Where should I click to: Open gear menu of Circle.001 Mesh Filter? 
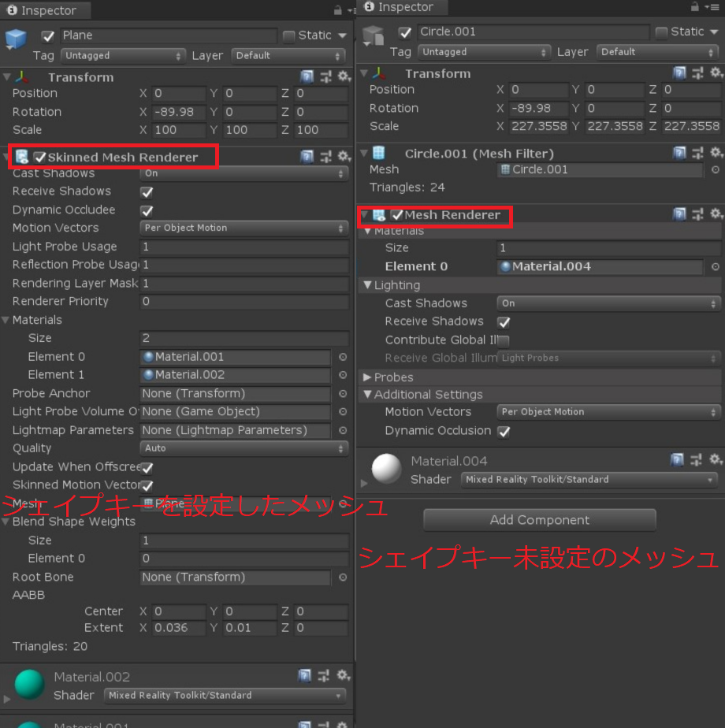(x=716, y=152)
